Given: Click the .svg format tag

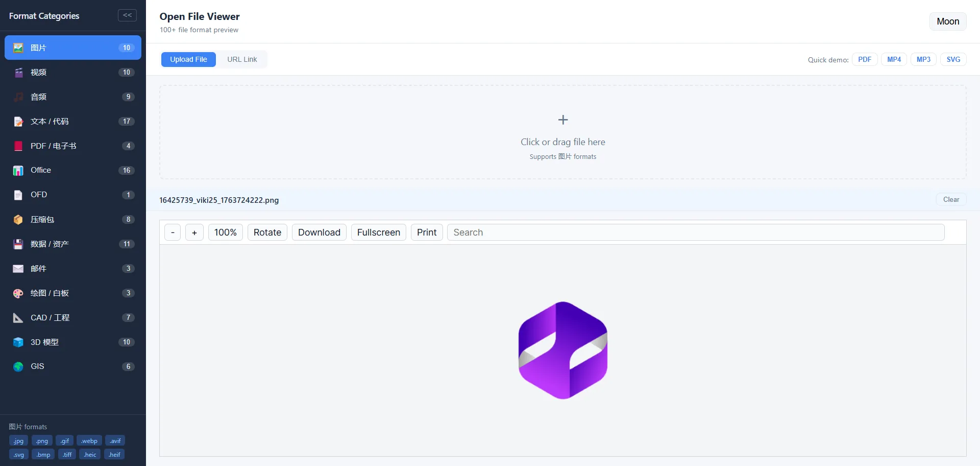Looking at the screenshot, I should coord(19,454).
